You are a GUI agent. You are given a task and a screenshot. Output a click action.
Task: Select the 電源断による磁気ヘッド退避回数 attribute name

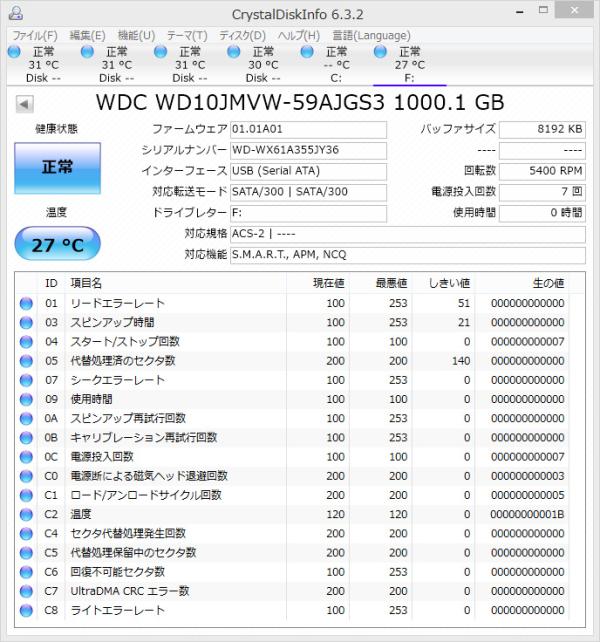coord(149,476)
